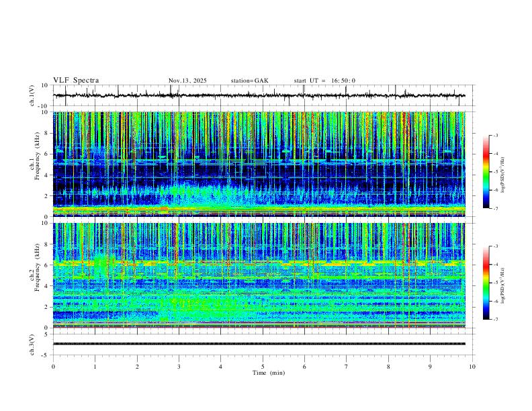
Task: Click the upper log(PSD) colorbar label
Action: tap(503, 175)
